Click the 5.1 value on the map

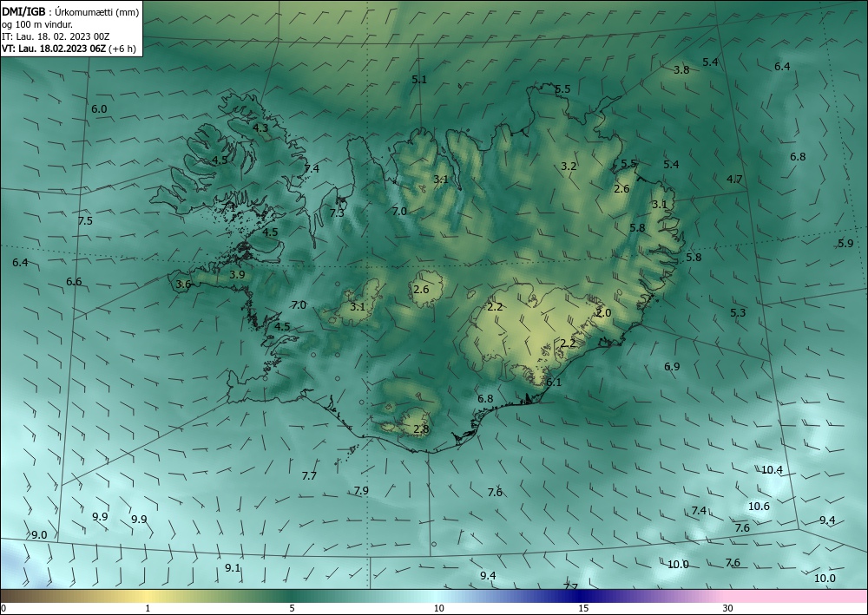click(419, 80)
